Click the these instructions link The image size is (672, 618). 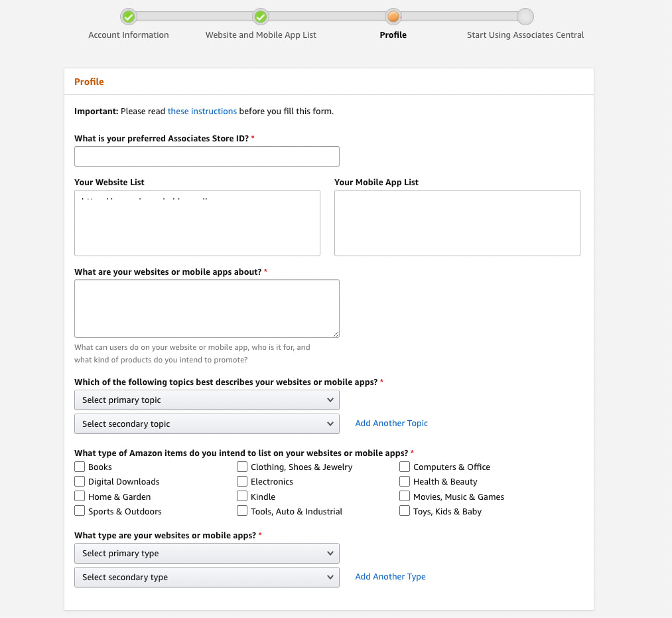coord(202,111)
